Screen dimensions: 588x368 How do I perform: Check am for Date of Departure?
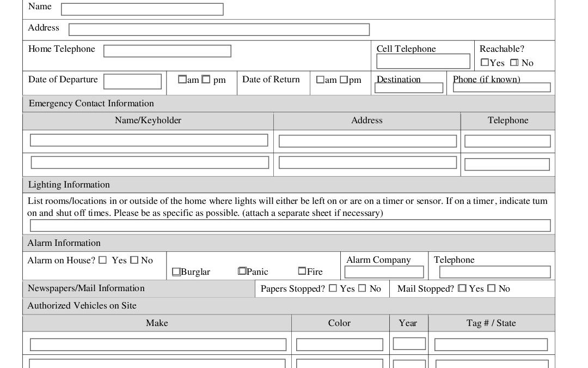pos(182,80)
